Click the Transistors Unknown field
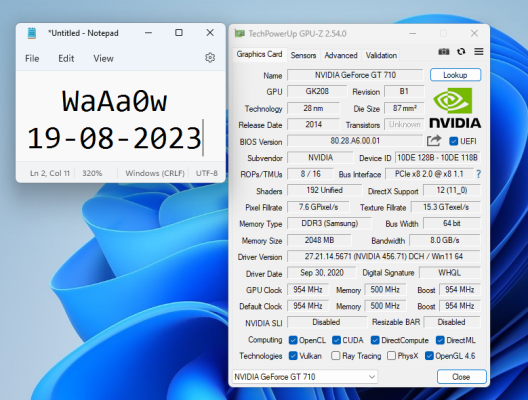 pyautogui.click(x=404, y=125)
